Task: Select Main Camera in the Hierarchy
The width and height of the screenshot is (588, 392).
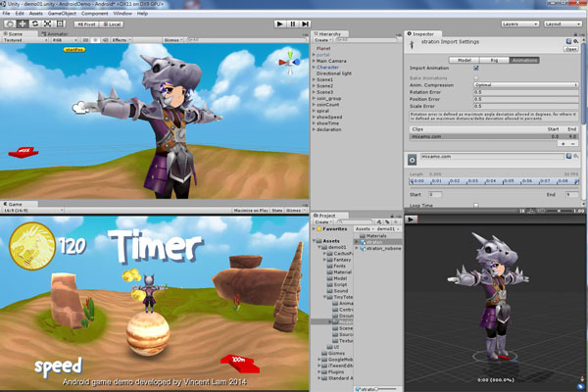Action: (x=331, y=61)
